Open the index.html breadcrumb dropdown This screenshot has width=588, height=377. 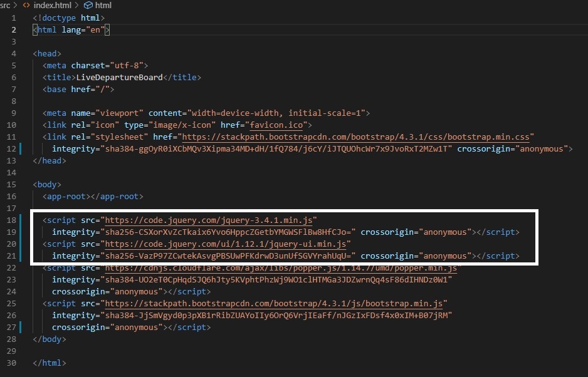(53, 5)
